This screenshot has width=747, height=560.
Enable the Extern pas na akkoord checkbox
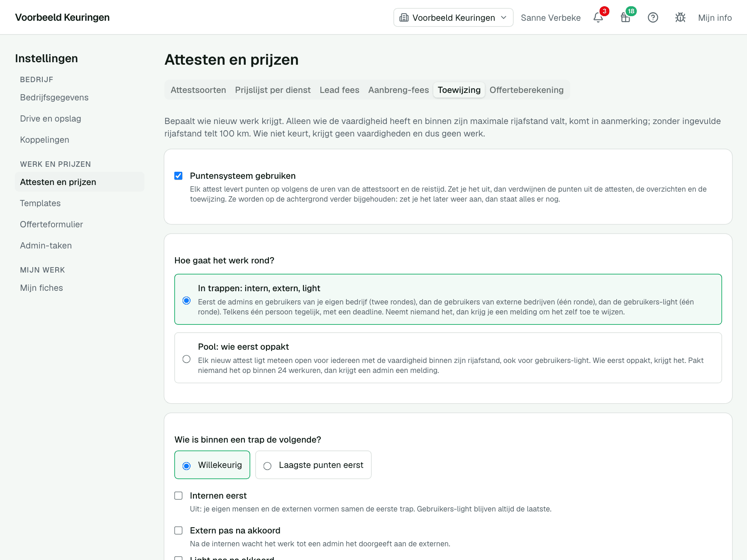point(178,531)
